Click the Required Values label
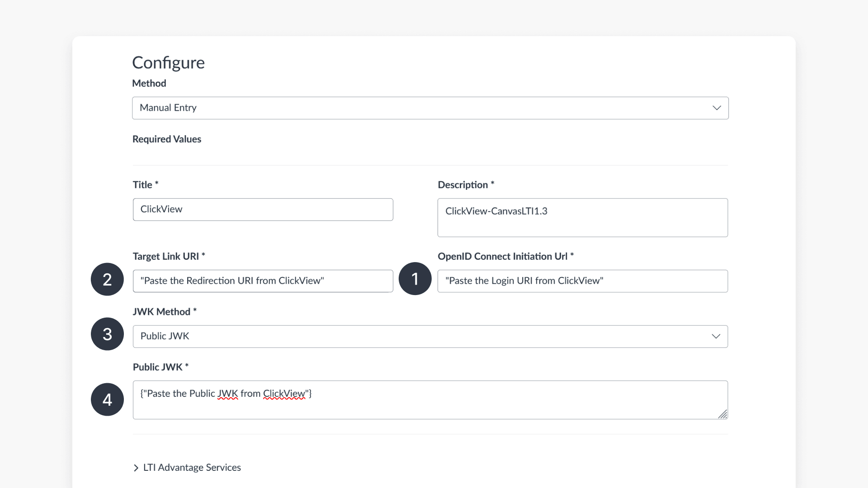Image resolution: width=868 pixels, height=488 pixels. point(166,139)
